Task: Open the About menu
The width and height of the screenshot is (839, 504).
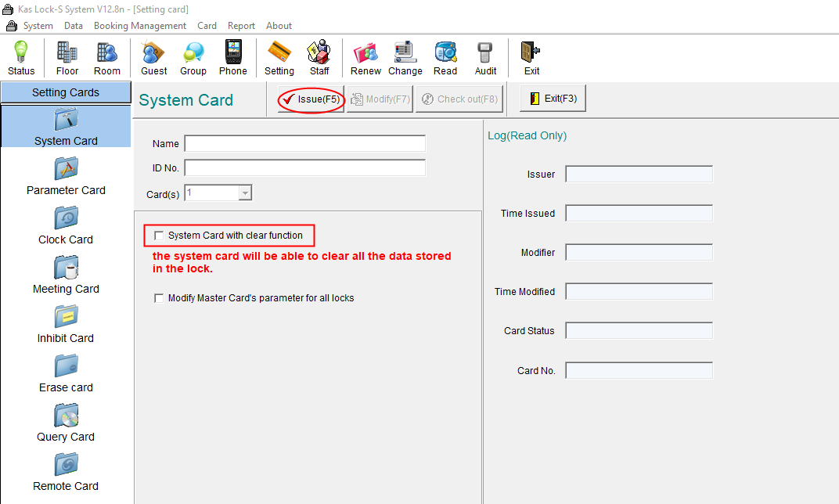Action: click(279, 26)
